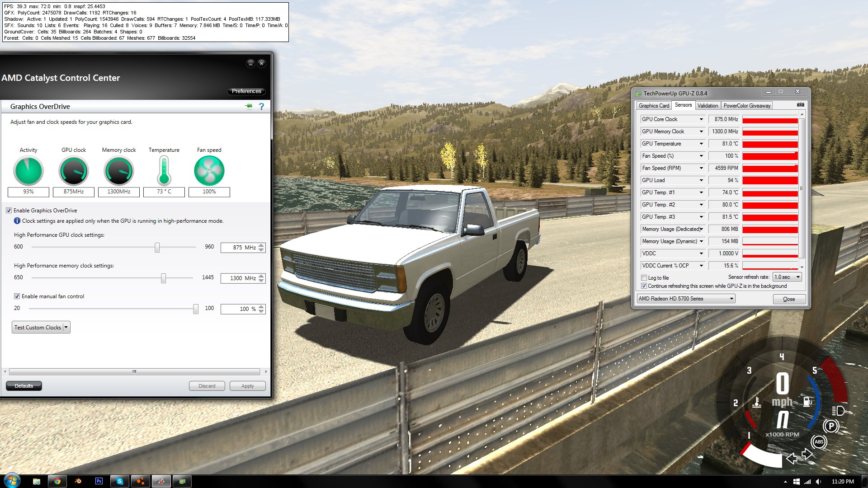Open the GPU Load sensor dropdown
The image size is (868, 488).
701,180
